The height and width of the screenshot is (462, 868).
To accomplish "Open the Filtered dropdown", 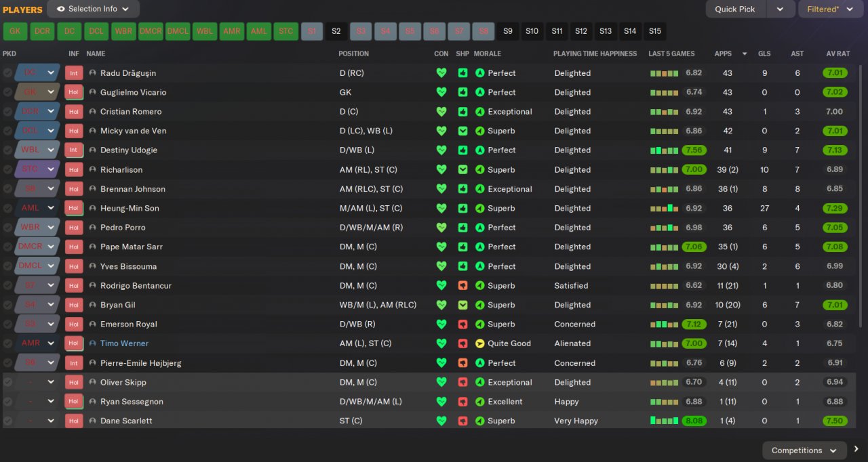I will pyautogui.click(x=832, y=9).
